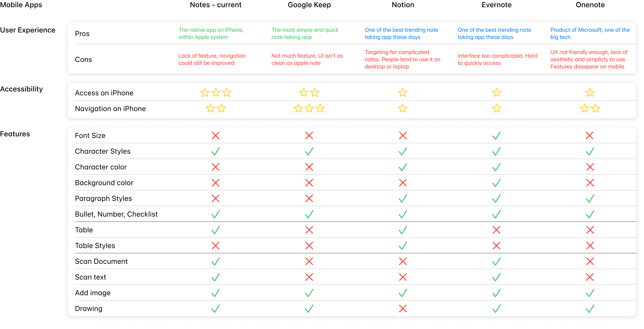Select the Notion column header

(x=402, y=5)
